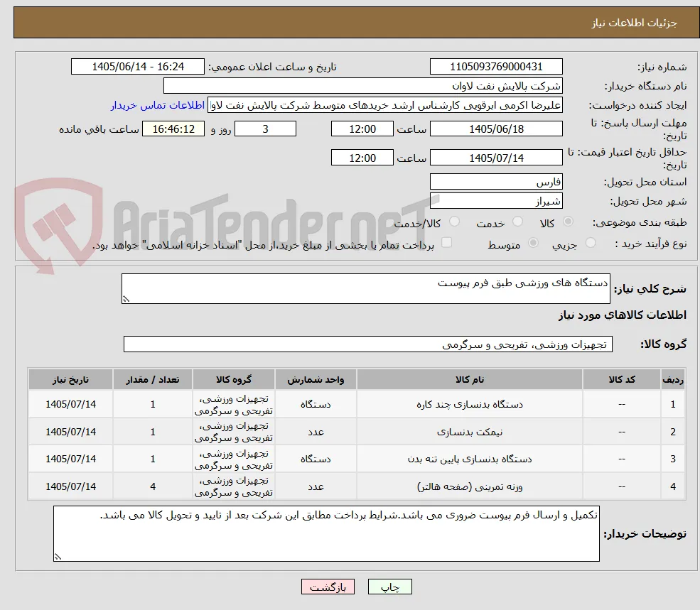This screenshot has width=700, height=610.
Task: Select the جزیی purchase type radio
Action: point(591,243)
